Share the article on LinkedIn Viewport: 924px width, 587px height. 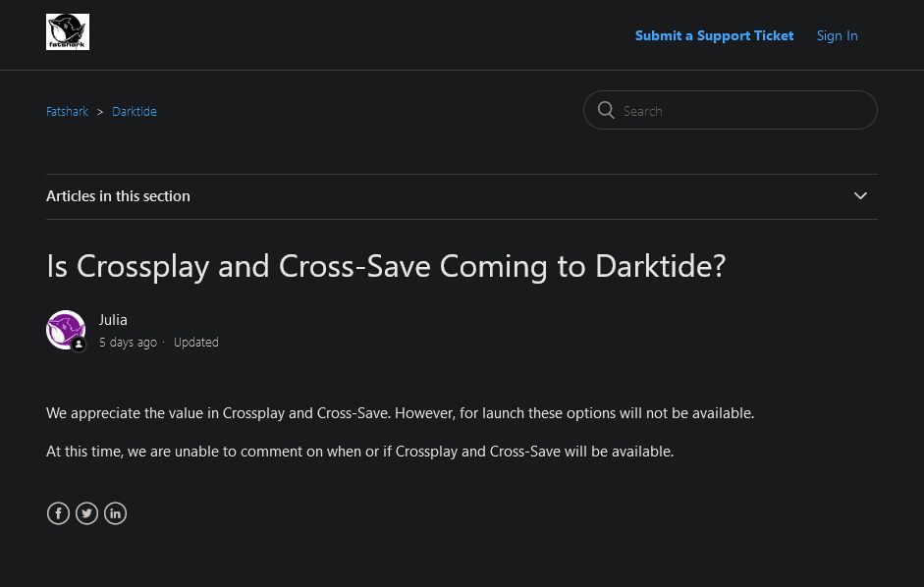point(115,513)
